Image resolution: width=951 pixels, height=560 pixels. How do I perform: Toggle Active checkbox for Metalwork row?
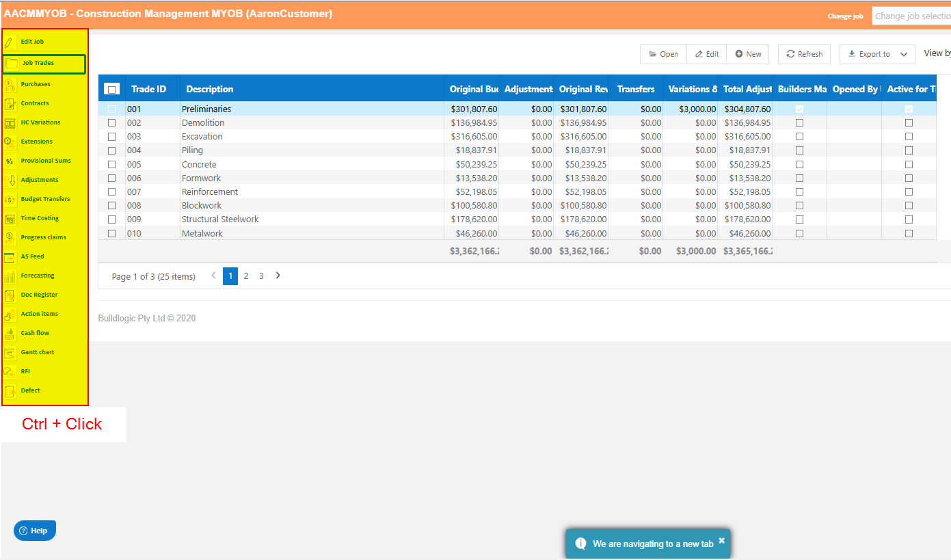(x=909, y=234)
